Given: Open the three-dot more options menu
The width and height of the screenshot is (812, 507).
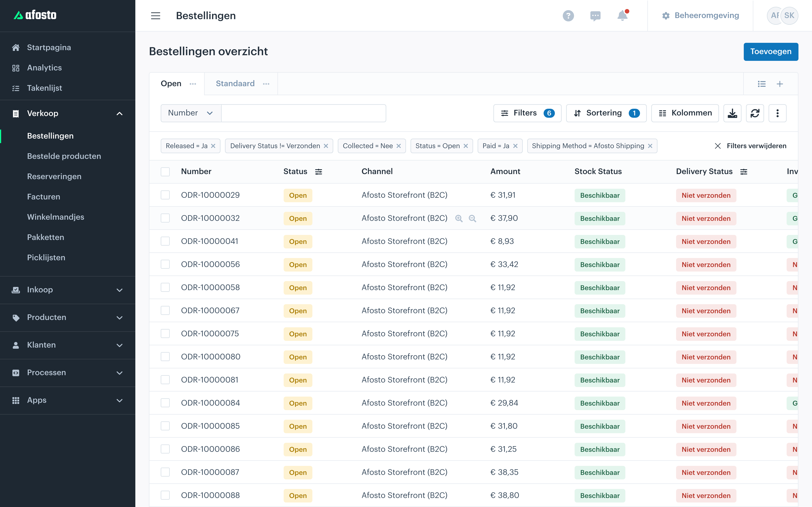Looking at the screenshot, I should (777, 113).
